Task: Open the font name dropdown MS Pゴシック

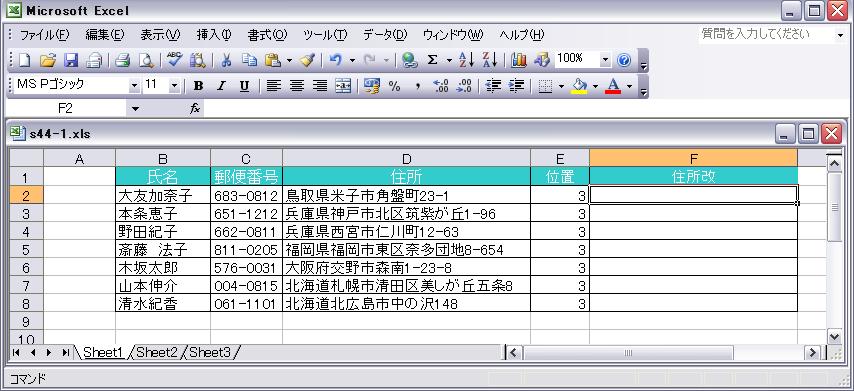Action: [135, 86]
